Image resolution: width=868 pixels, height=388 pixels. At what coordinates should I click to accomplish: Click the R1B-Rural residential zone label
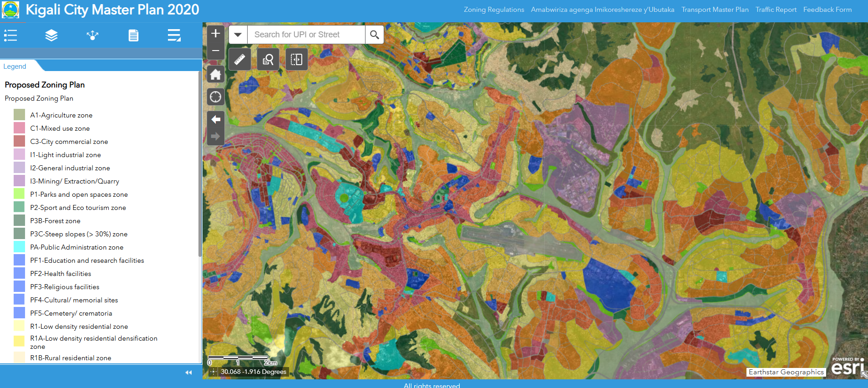71,358
